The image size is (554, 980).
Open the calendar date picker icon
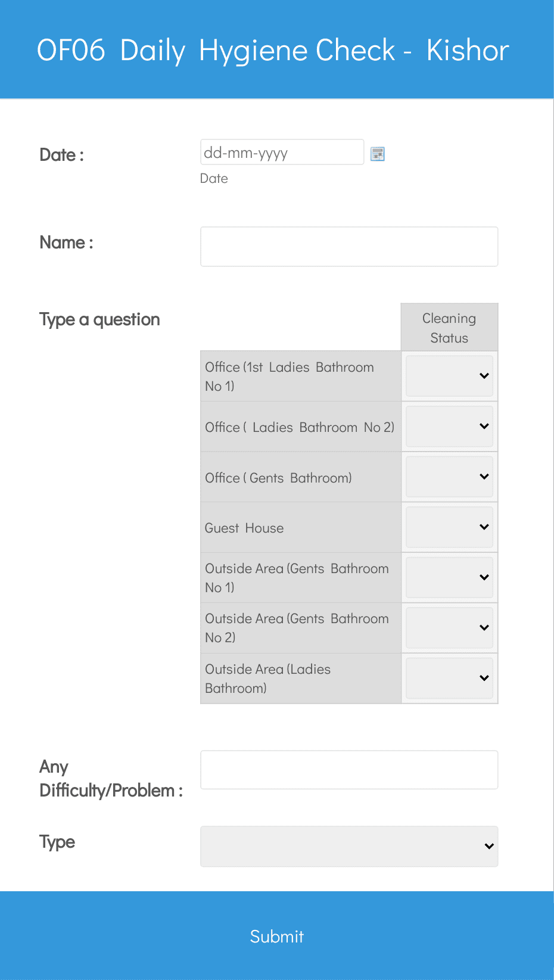point(378,154)
